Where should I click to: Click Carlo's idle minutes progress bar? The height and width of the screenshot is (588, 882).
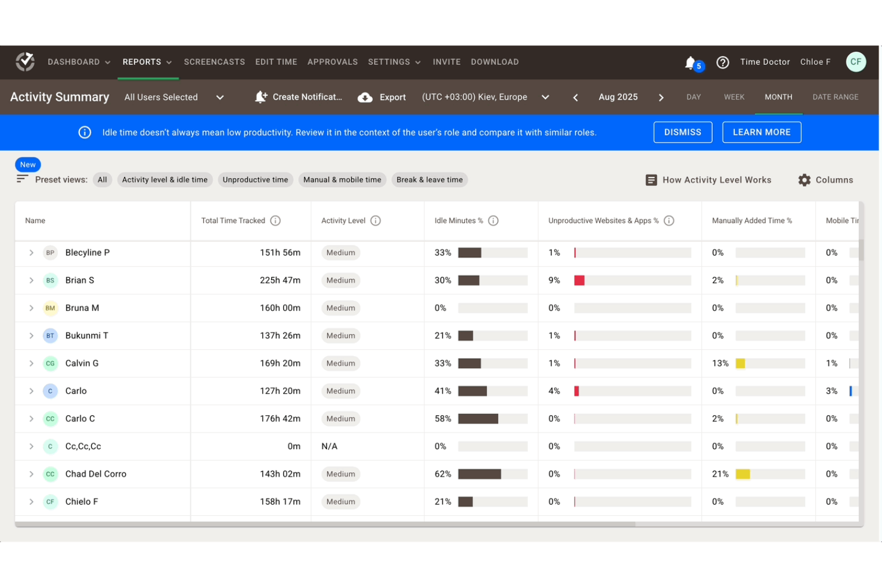click(492, 391)
